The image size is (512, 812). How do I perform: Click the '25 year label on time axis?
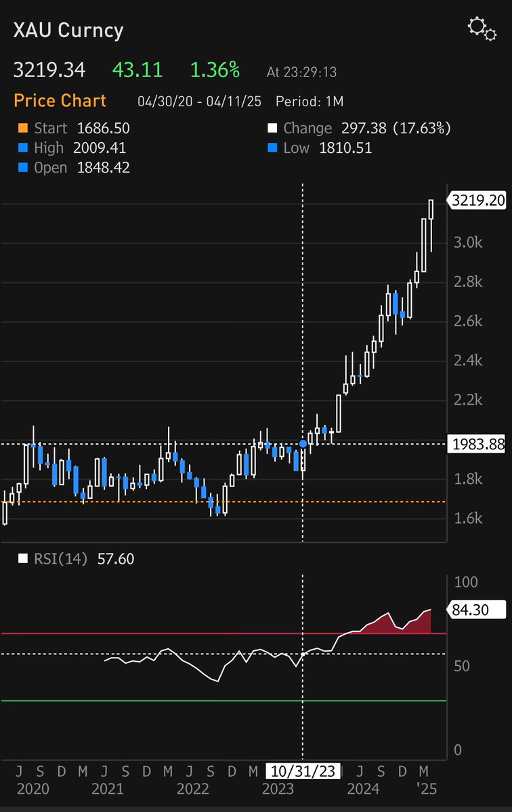[x=427, y=789]
